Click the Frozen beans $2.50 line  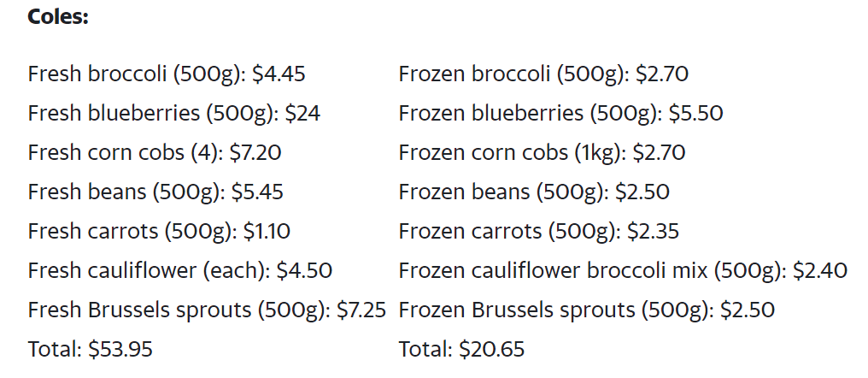(x=534, y=192)
